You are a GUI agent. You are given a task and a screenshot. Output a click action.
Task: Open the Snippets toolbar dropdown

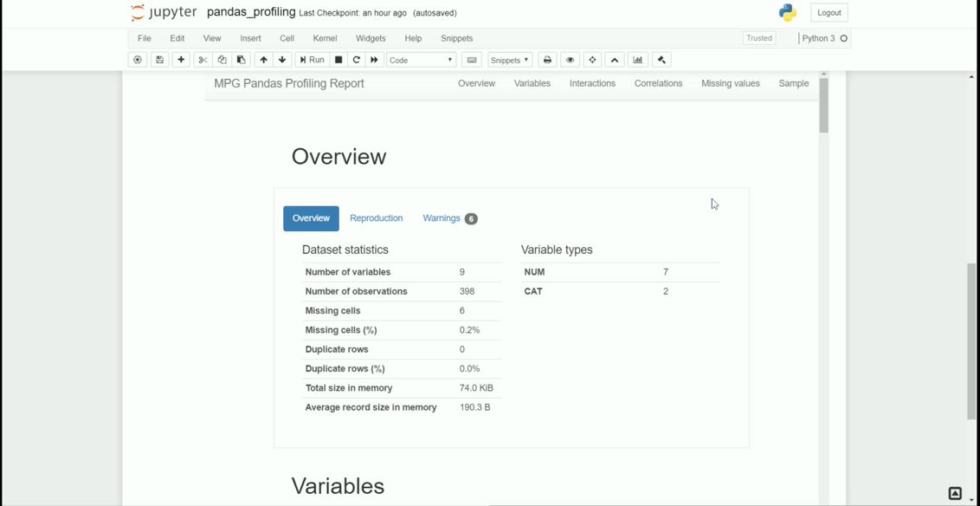pos(510,60)
